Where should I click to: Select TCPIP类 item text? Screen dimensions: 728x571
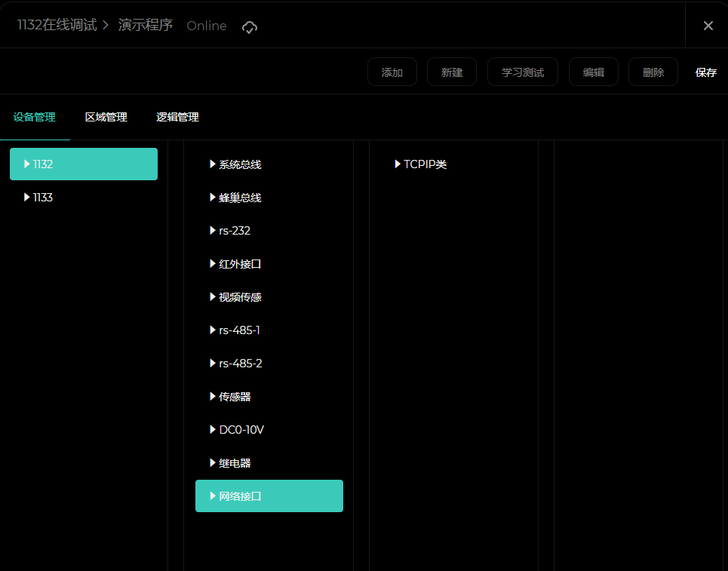click(425, 164)
